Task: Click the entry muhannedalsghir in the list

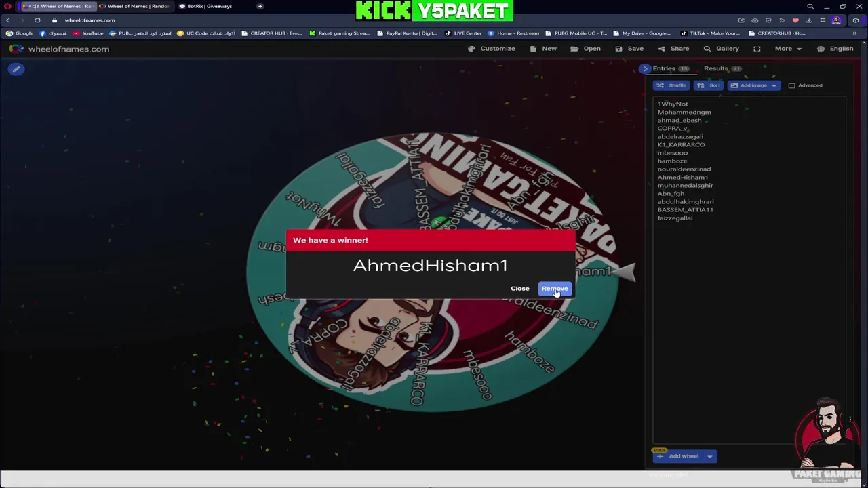Action: [x=685, y=185]
